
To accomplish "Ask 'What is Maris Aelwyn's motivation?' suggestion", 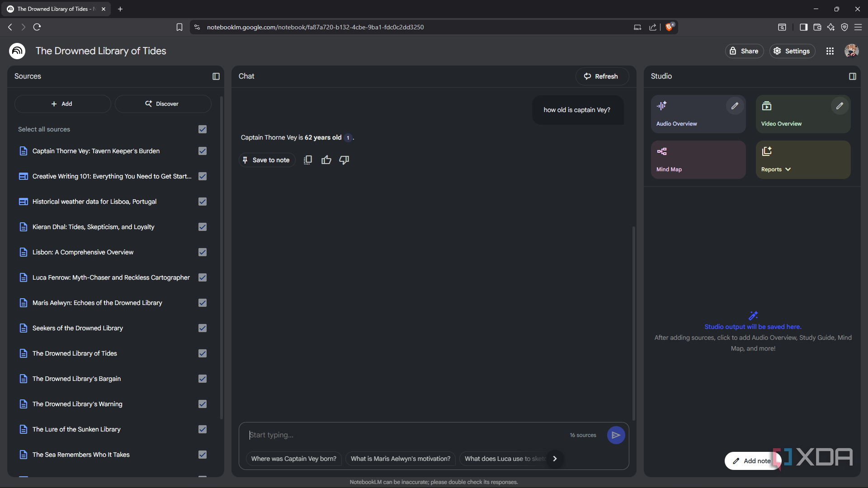I will (401, 459).
